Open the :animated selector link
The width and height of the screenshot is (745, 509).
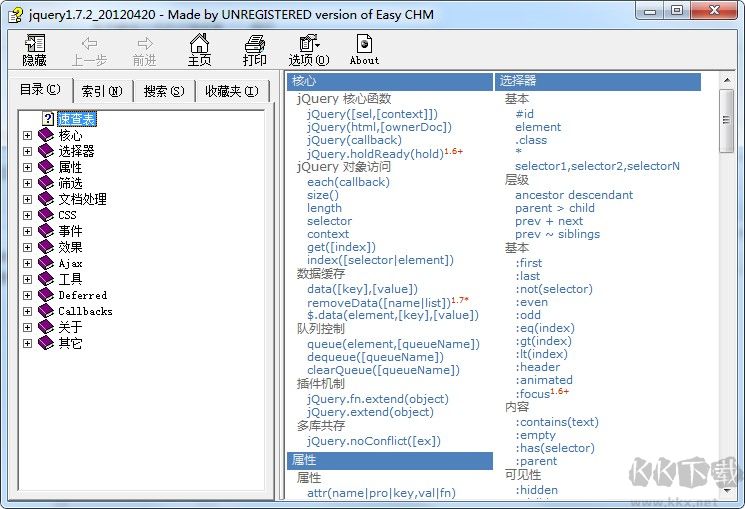(544, 380)
